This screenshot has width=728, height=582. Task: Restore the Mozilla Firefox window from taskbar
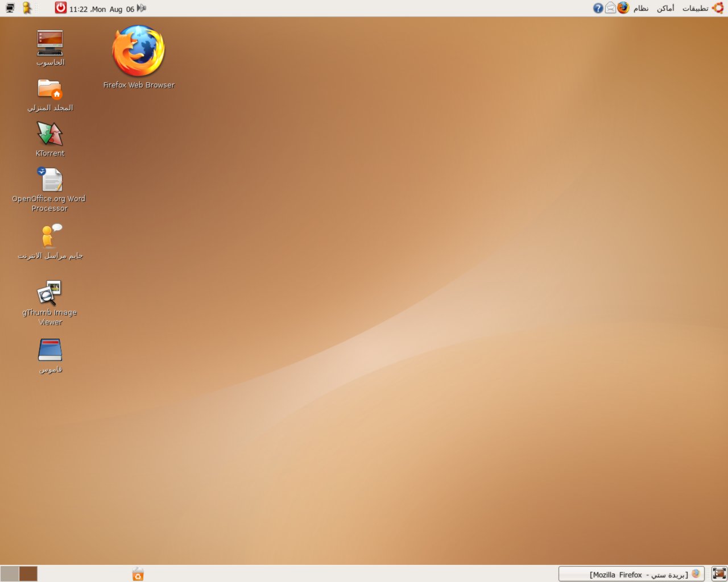pyautogui.click(x=631, y=574)
